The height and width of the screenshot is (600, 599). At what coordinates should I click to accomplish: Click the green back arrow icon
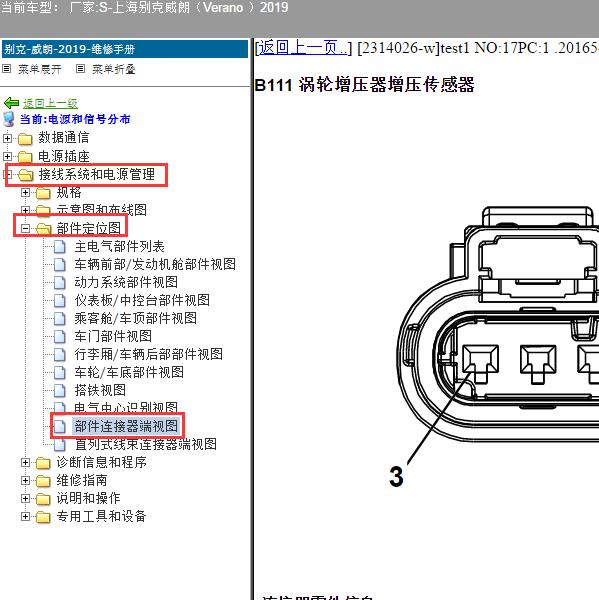(x=11, y=103)
